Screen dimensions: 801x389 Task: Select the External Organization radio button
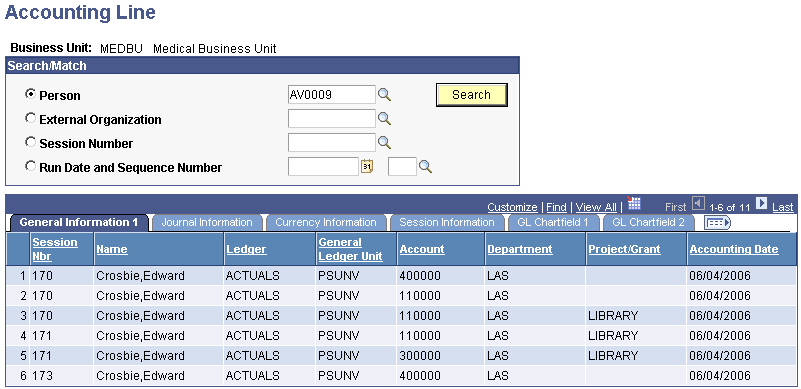pos(31,118)
